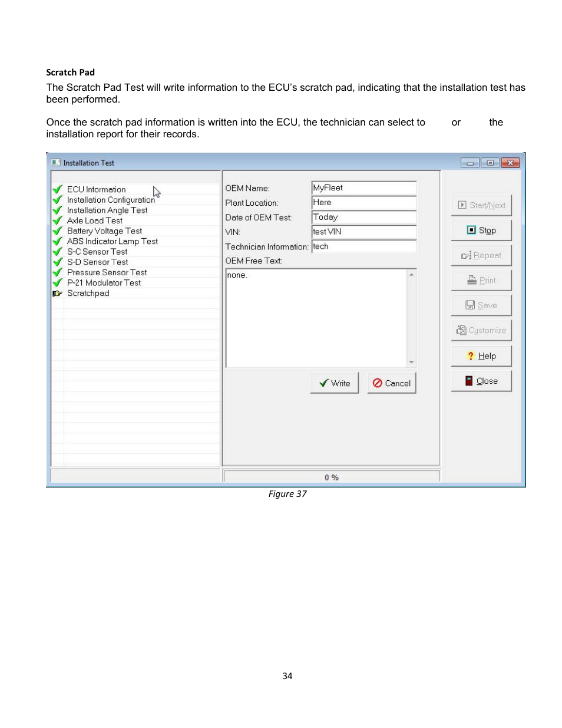
Task: Click the green check beside Battery Voltage Test
Action: (57, 231)
